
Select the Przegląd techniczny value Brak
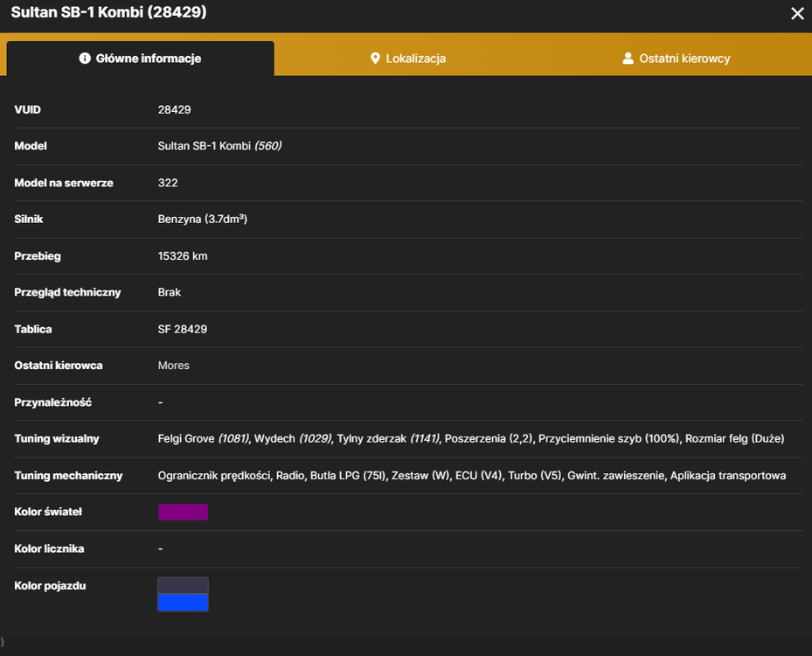tap(170, 292)
